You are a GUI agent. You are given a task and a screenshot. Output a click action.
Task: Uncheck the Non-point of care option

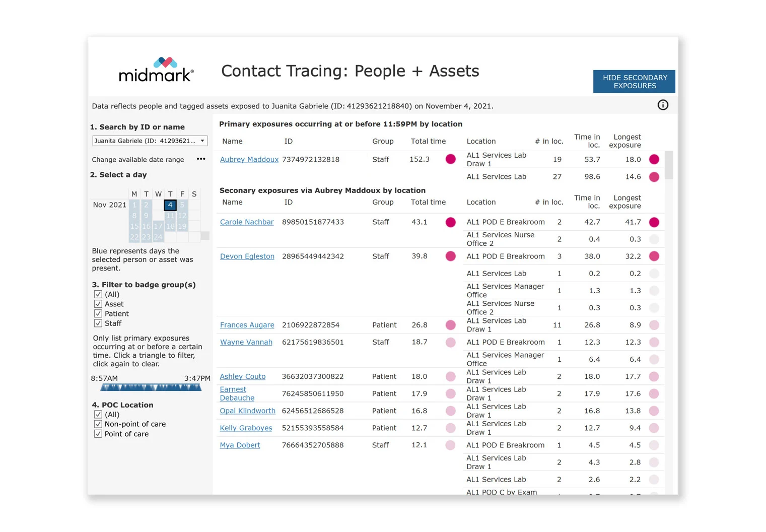coord(98,424)
